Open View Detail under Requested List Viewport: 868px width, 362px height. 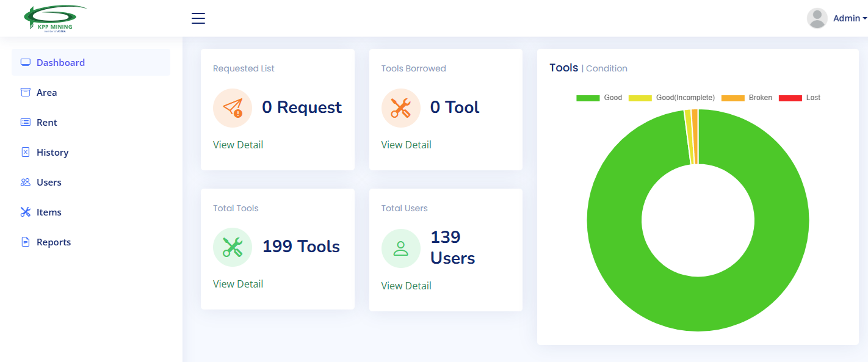click(238, 145)
